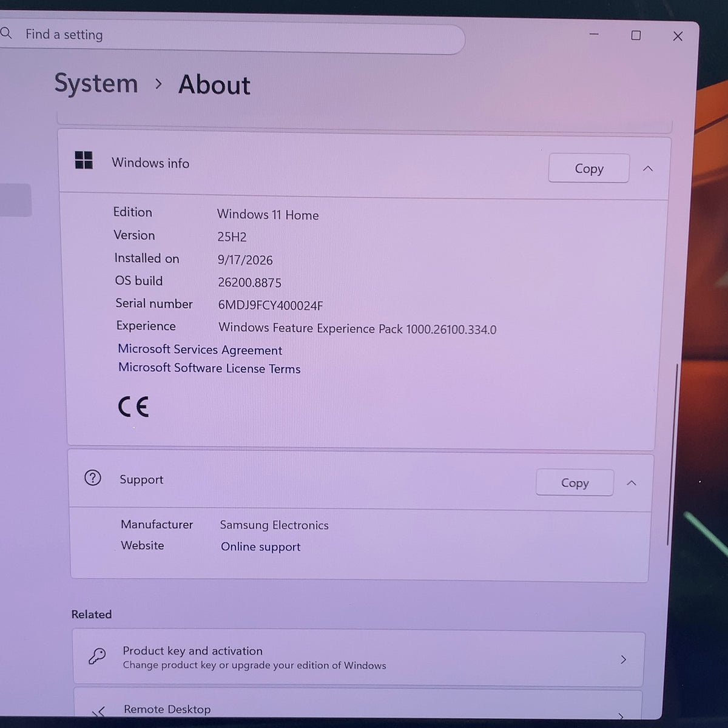
Task: Open Microsoft Software License Terms link
Action: (x=209, y=368)
